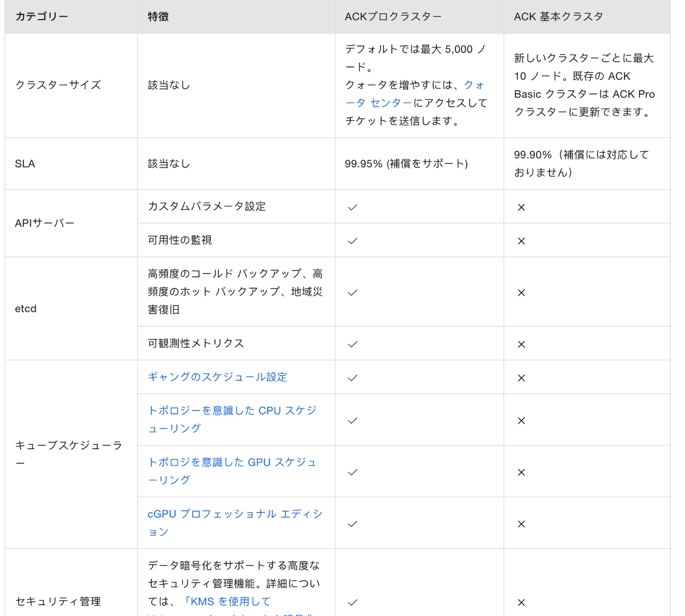The width and height of the screenshot is (685, 616).
Task: Click cross mark in CPU スケジューリング row
Action: [521, 421]
